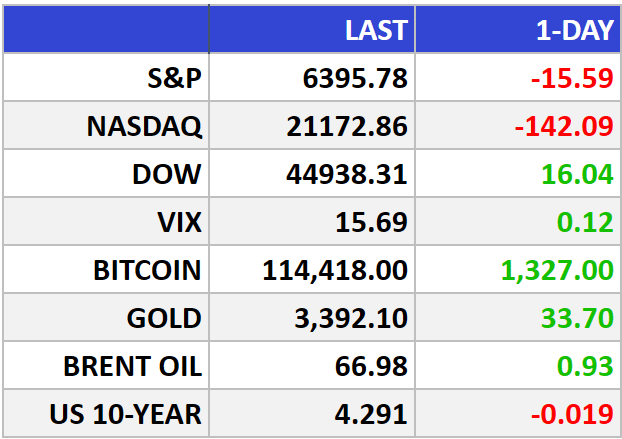This screenshot has height=439, width=622.
Task: Click the red -0.019 10-year change
Action: coord(572,414)
